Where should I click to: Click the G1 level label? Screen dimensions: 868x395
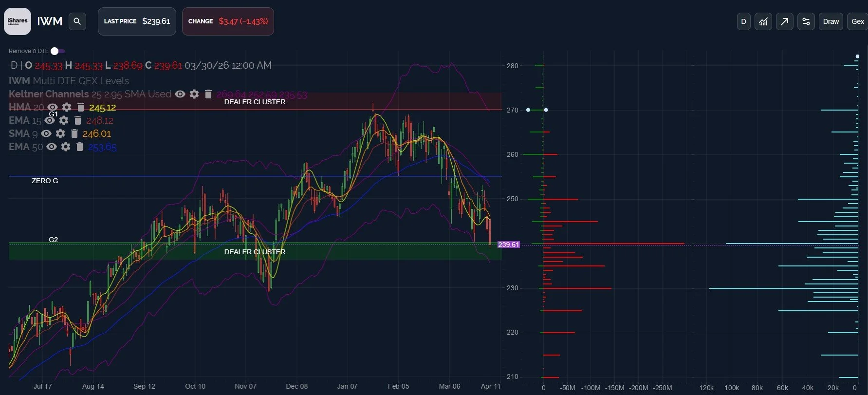point(53,114)
